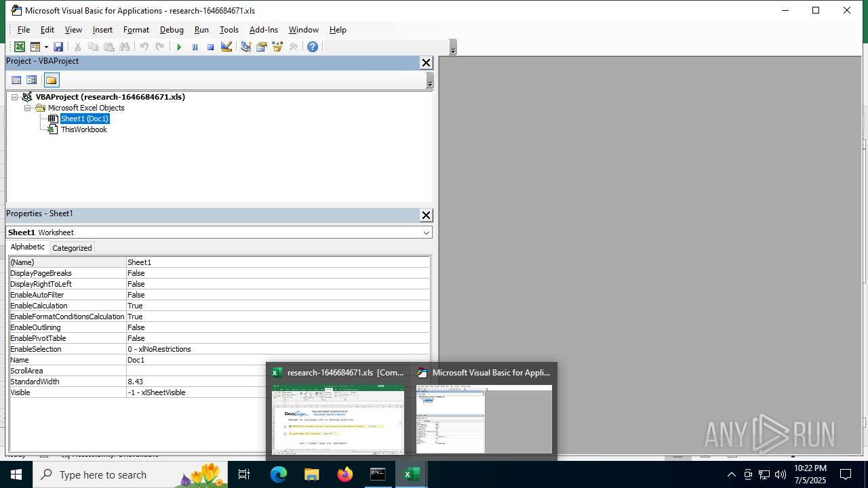Open Properties Window toolbar icon
This screenshot has width=868, height=488.
pyautogui.click(x=262, y=47)
